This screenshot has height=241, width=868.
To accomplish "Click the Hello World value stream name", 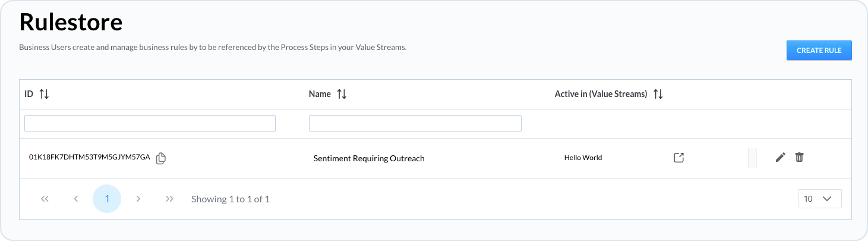I will [583, 158].
